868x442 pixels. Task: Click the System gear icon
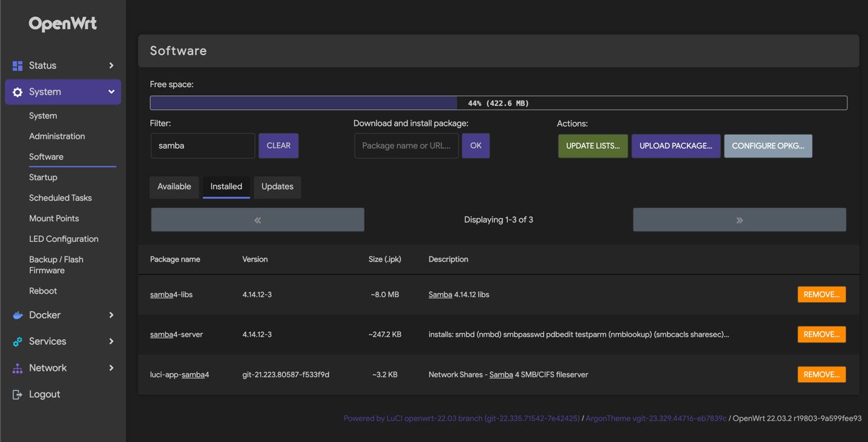[18, 92]
